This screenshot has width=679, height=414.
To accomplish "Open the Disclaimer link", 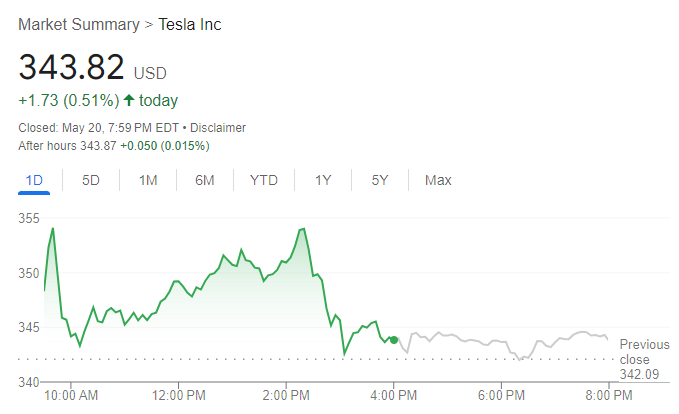I will [218, 128].
